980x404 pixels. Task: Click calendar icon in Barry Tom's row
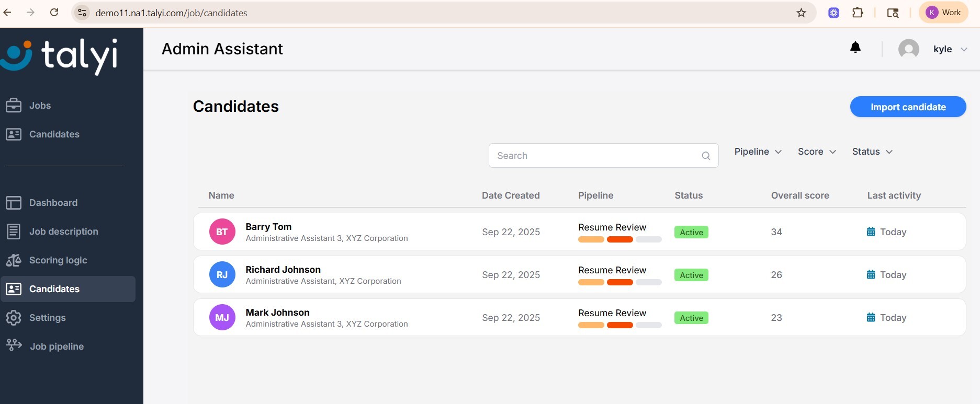click(x=871, y=232)
